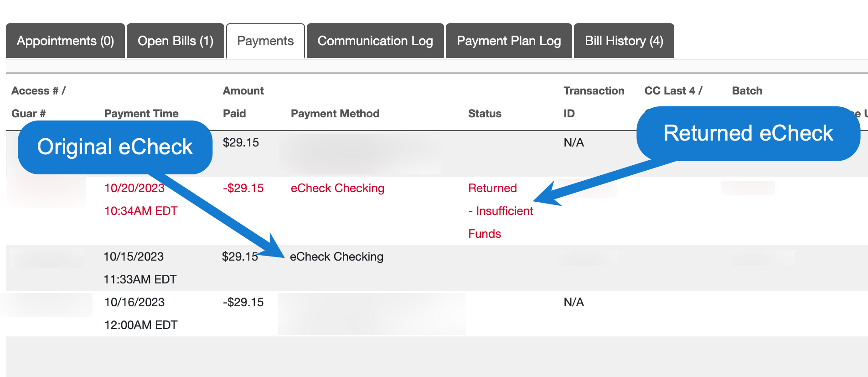Click the Returned - Insufficient Funds status

click(500, 211)
